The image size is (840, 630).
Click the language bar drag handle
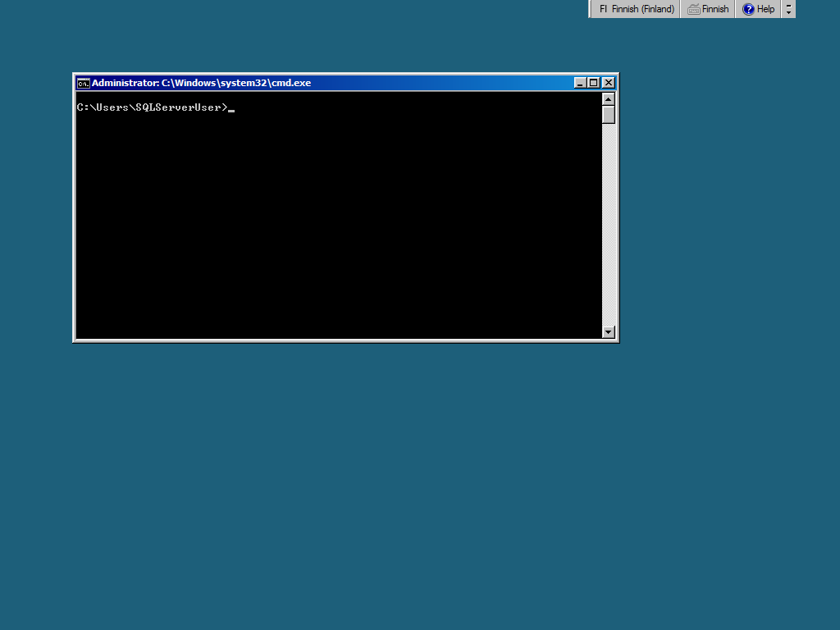point(591,9)
